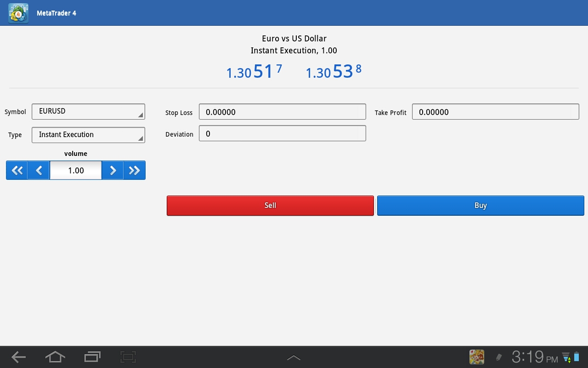Click the Sell button
Image resolution: width=588 pixels, height=368 pixels.
point(270,206)
